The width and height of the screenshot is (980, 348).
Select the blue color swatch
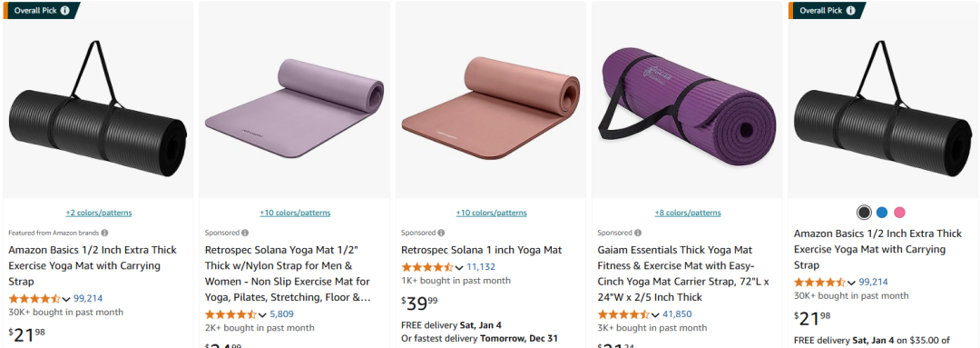click(882, 213)
